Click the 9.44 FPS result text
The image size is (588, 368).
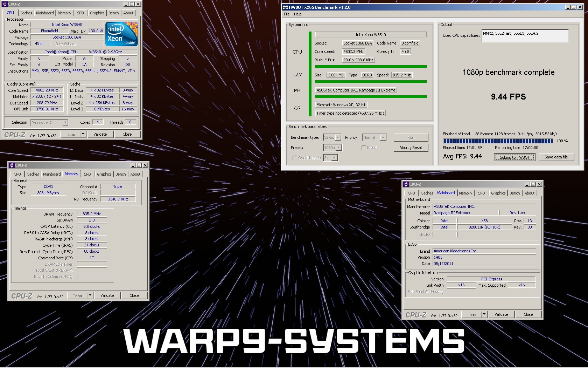pos(508,97)
